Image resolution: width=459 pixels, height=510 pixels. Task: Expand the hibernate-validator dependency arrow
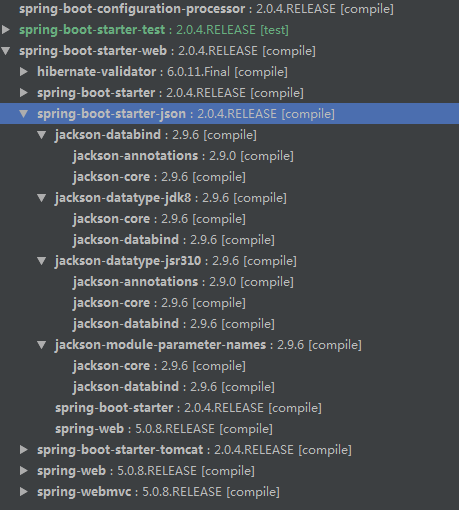coord(24,72)
